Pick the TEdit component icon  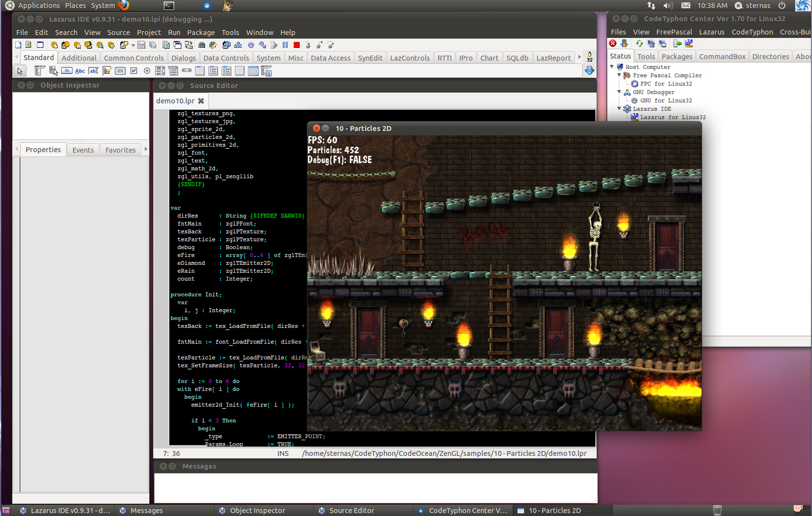pyautogui.click(x=93, y=71)
